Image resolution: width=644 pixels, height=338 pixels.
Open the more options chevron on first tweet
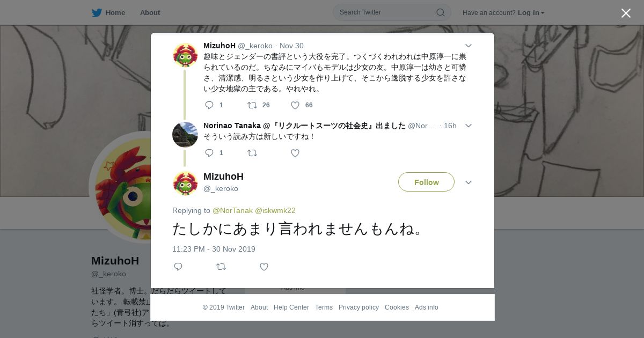click(469, 46)
